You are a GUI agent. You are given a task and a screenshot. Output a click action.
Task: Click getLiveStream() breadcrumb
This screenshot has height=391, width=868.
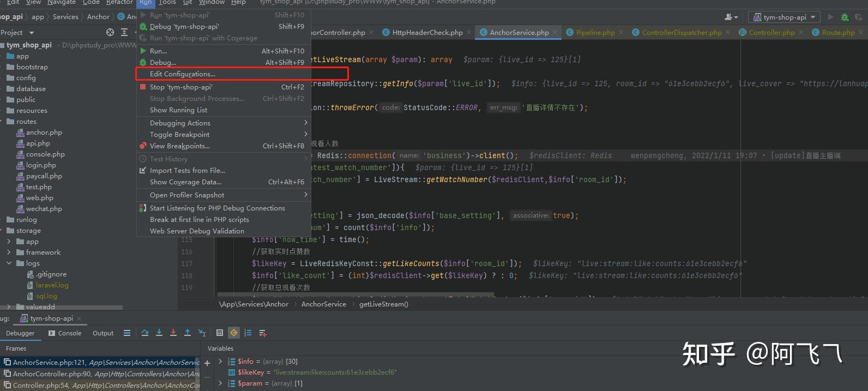coord(384,304)
